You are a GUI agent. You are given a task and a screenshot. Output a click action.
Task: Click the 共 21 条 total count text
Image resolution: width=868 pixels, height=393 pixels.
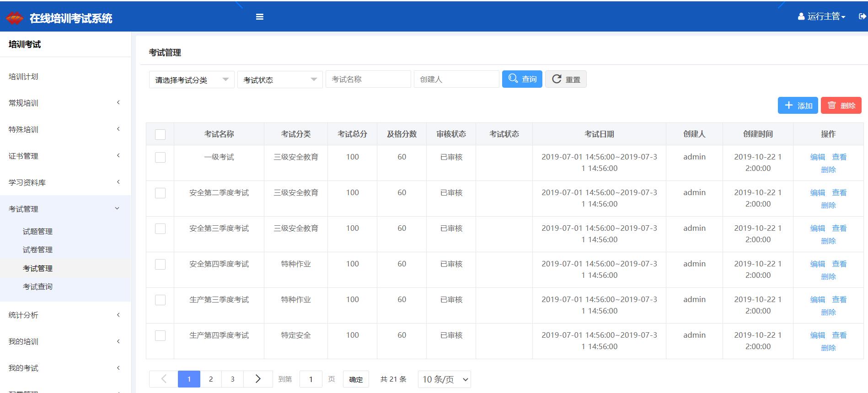coord(393,379)
